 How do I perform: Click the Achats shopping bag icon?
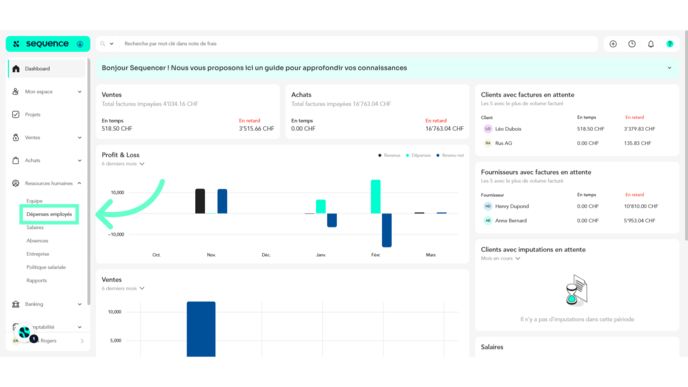click(x=16, y=160)
